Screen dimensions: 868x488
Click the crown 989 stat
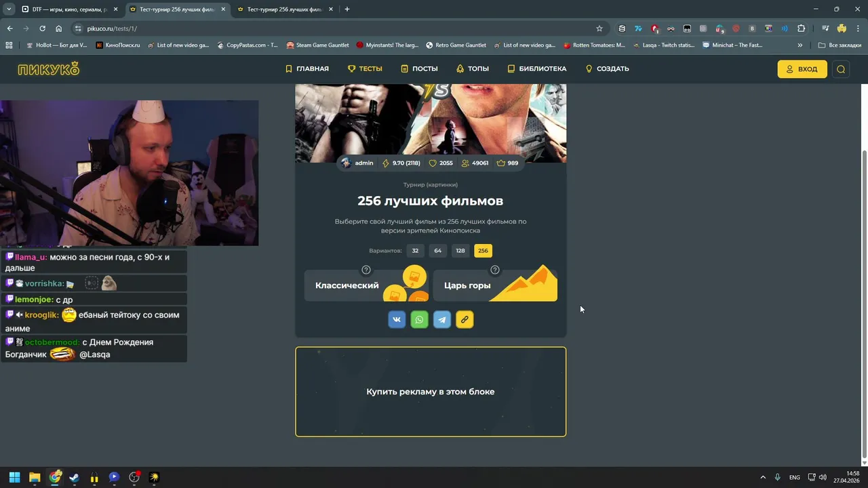pos(507,163)
